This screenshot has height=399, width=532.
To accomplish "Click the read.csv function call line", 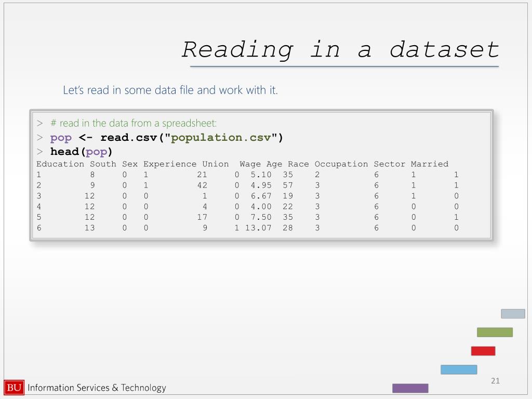I will click(x=166, y=137).
